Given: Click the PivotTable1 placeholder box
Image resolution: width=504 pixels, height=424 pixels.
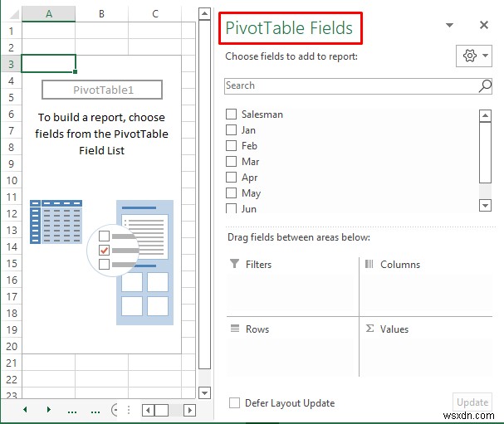Looking at the screenshot, I should tap(102, 90).
